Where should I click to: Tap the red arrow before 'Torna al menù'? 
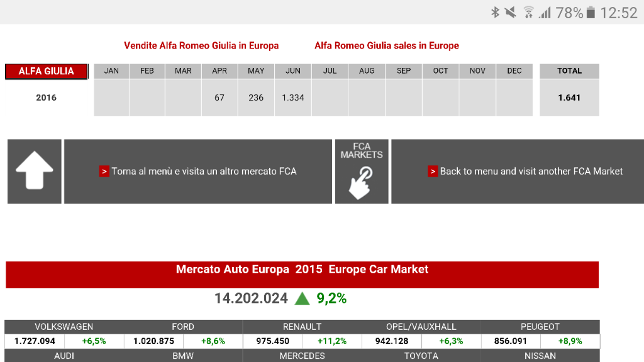pyautogui.click(x=104, y=171)
